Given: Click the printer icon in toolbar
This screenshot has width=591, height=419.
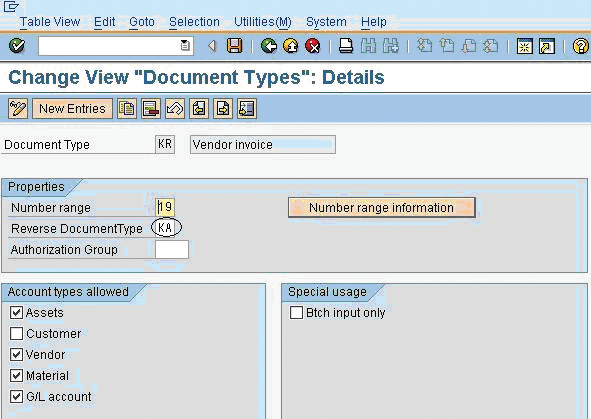Looking at the screenshot, I should click(x=346, y=46).
